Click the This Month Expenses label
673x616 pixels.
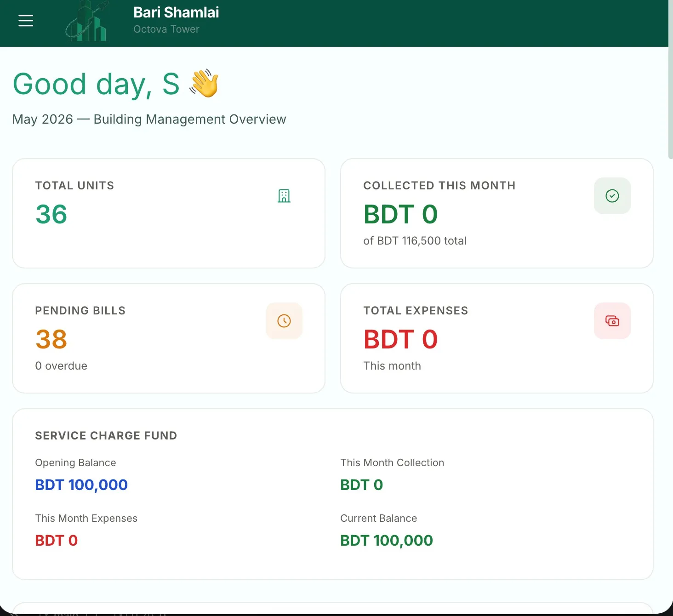point(86,518)
